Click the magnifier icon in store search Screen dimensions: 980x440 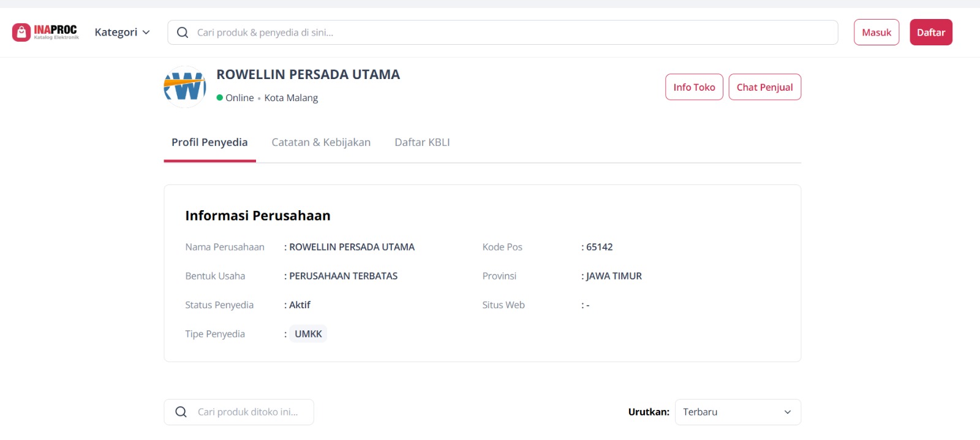coord(181,412)
